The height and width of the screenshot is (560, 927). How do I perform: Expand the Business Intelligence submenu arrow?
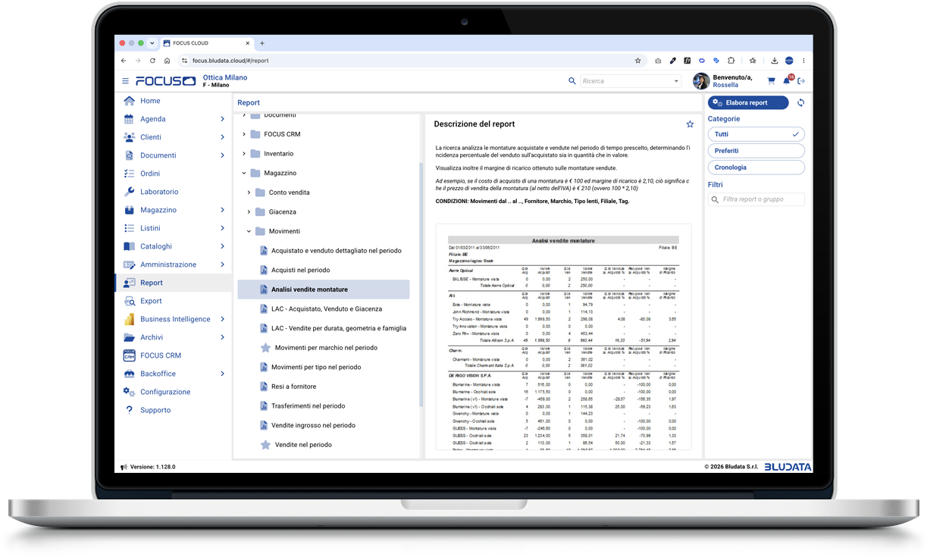(222, 319)
